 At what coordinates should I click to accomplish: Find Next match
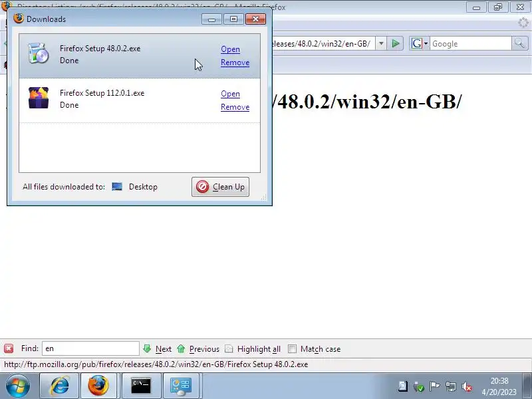[x=157, y=348]
